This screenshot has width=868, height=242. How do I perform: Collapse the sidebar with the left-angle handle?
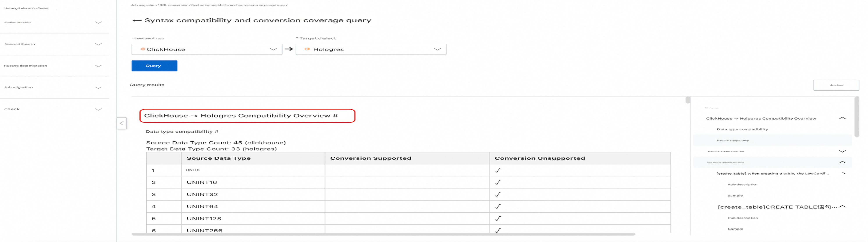pyautogui.click(x=122, y=123)
